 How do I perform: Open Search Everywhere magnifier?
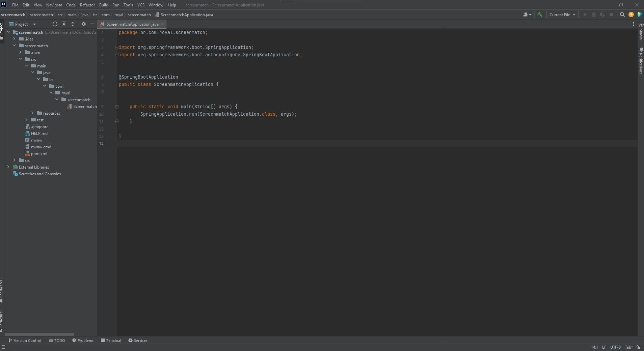pyautogui.click(x=622, y=14)
